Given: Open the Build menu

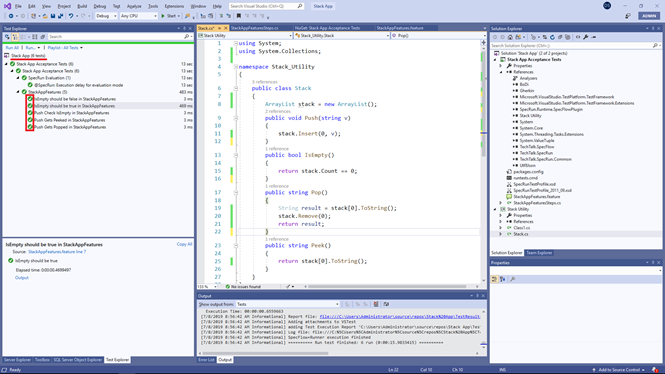Looking at the screenshot, I should tap(82, 6).
